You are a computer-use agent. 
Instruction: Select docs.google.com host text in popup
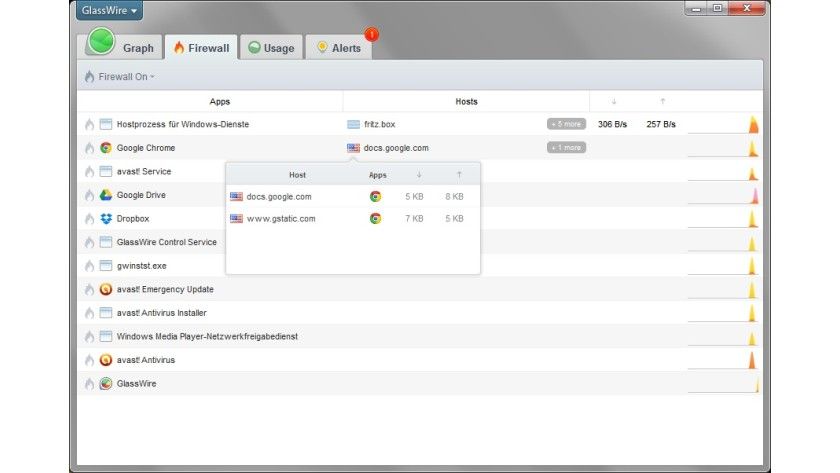click(279, 197)
